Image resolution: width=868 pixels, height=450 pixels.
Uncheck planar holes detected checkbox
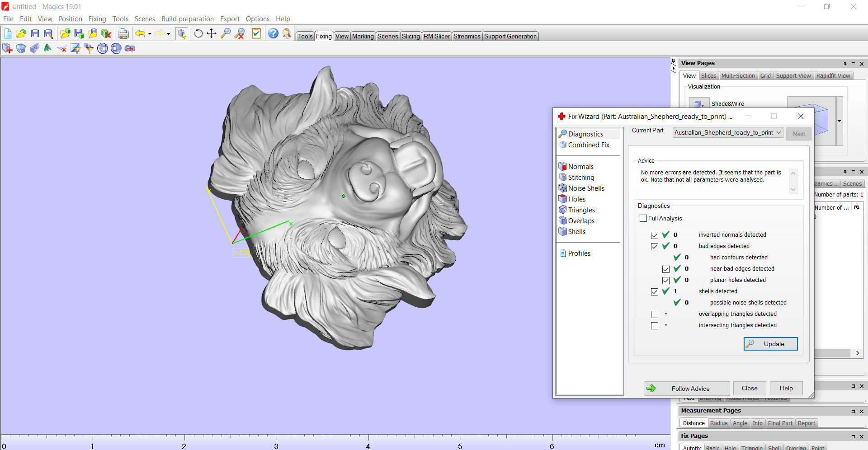pos(666,280)
